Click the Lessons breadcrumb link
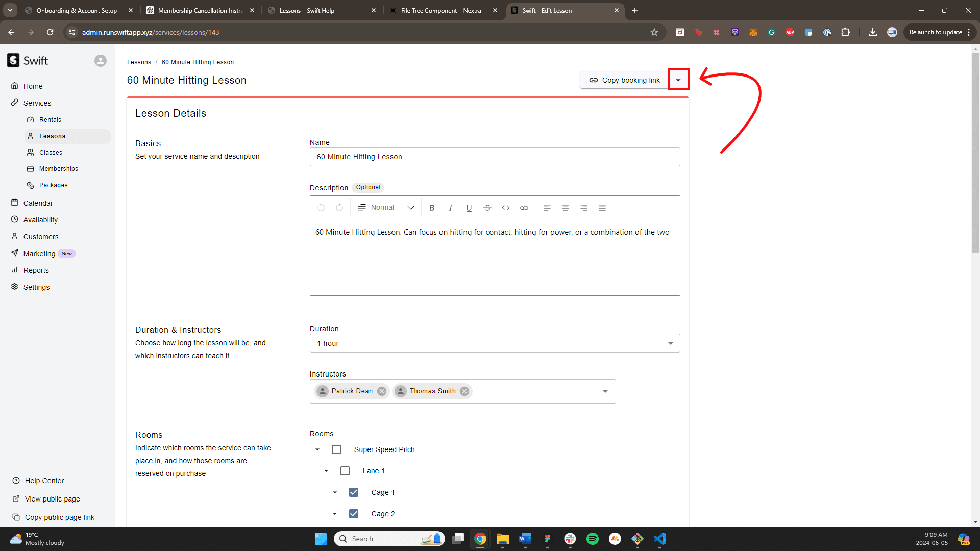The image size is (980, 551). point(139,62)
